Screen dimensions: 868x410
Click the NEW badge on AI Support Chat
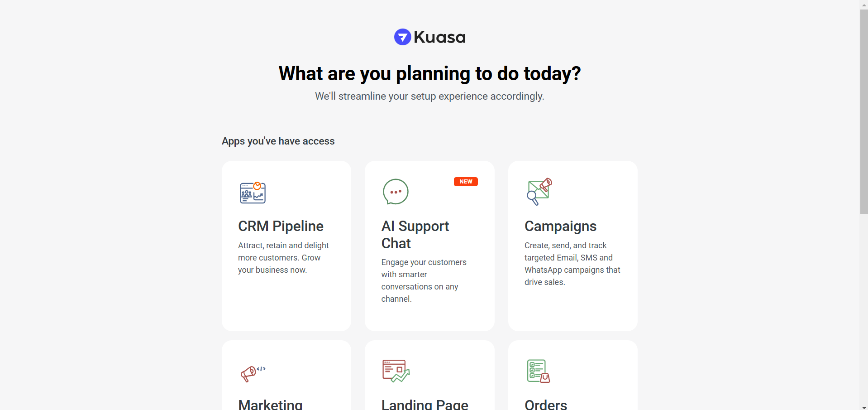pyautogui.click(x=466, y=182)
